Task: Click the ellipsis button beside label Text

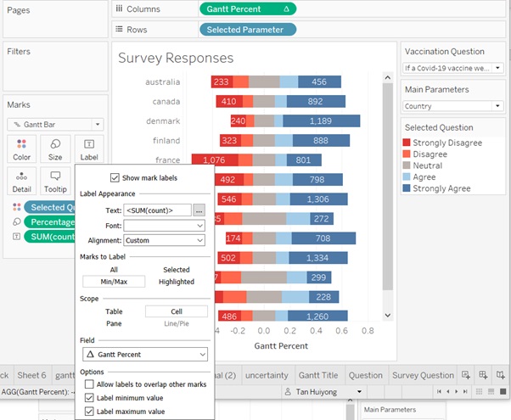Action: [x=199, y=210]
